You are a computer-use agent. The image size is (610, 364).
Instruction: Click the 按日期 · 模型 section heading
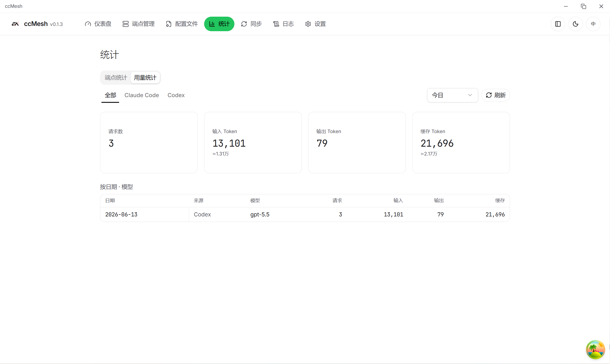click(116, 187)
